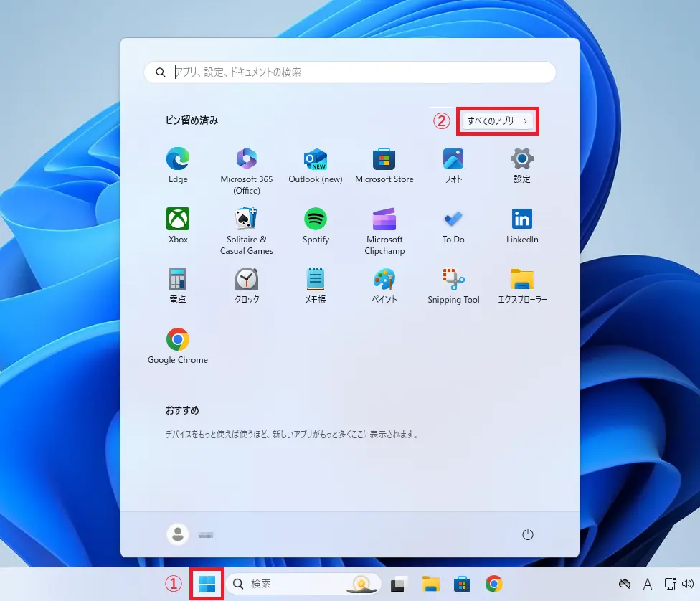Viewport: 700px width, 601px height.
Task: Click the Start menu search field
Action: [350, 72]
